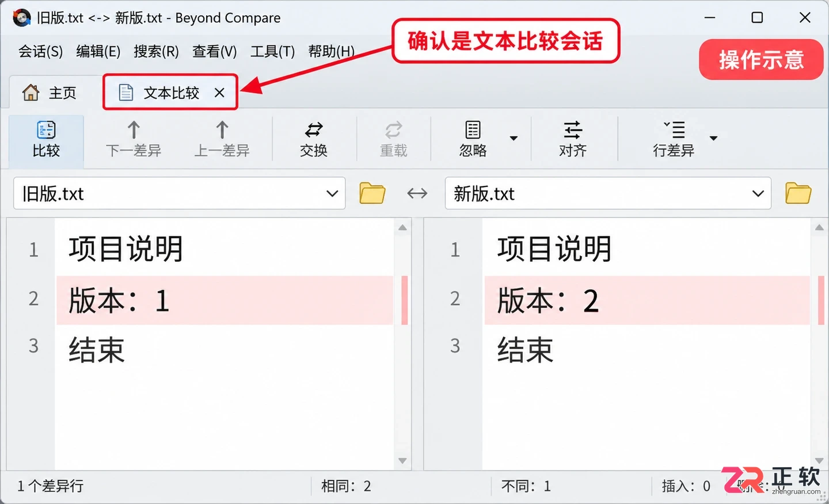Click the swap arrow between file paths
The height and width of the screenshot is (504, 829).
pyautogui.click(x=417, y=193)
